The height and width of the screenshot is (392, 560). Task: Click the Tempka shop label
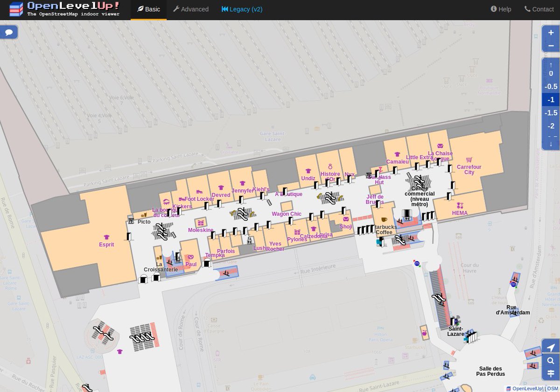pyautogui.click(x=215, y=255)
